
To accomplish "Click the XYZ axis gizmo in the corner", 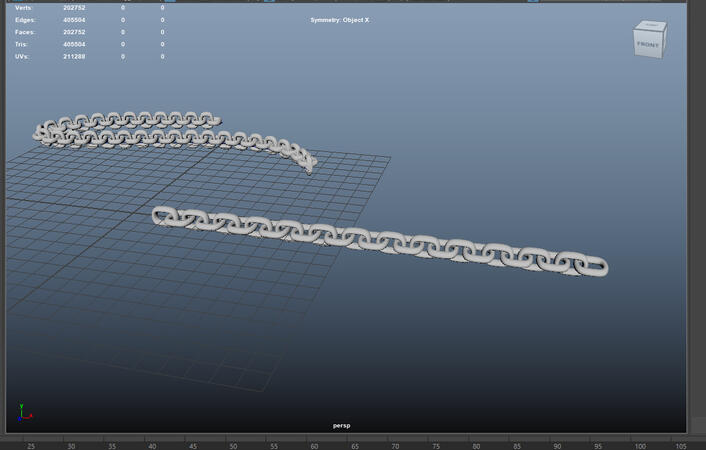I will [x=24, y=414].
